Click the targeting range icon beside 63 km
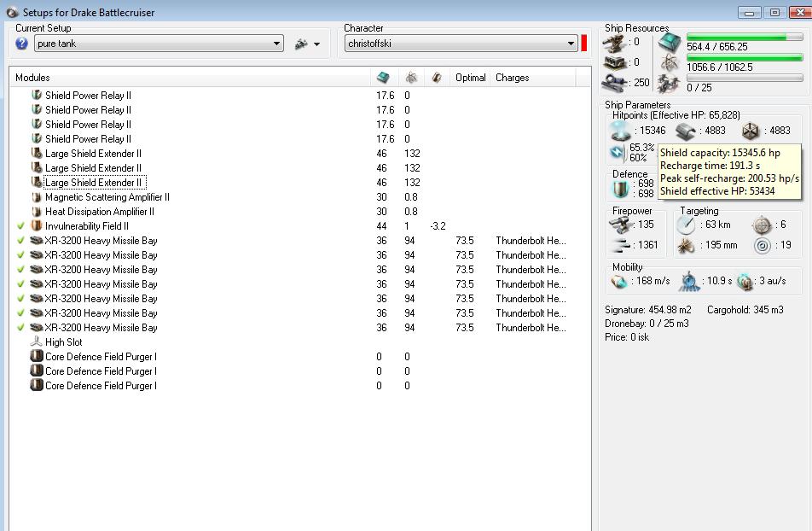 [686, 225]
